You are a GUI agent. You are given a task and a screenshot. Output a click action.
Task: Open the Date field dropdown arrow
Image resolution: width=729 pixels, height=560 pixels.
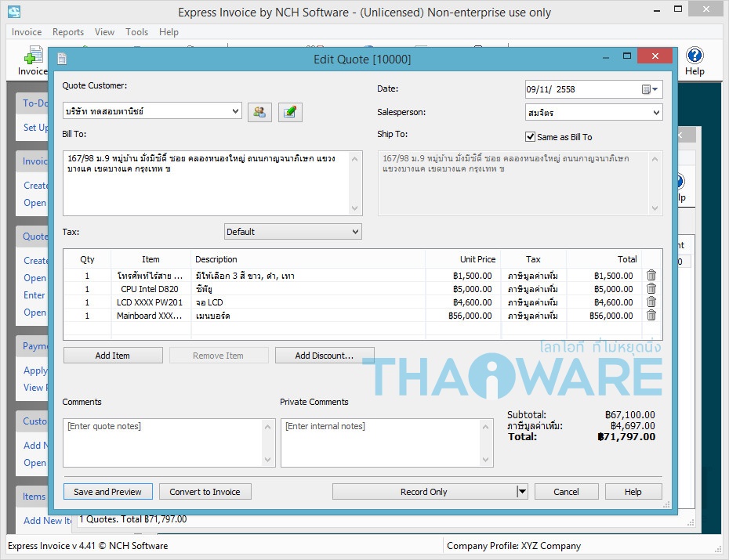655,89
